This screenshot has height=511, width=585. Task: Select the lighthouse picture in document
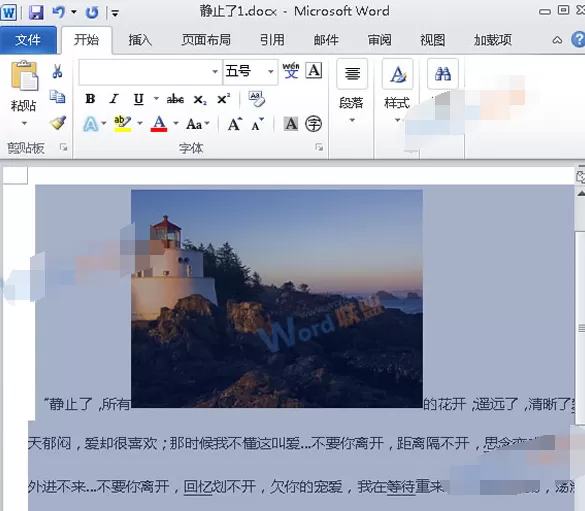pyautogui.click(x=277, y=298)
